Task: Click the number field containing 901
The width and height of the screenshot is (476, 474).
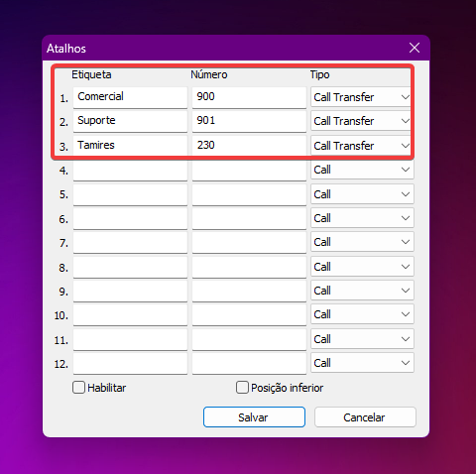Action: click(x=249, y=121)
